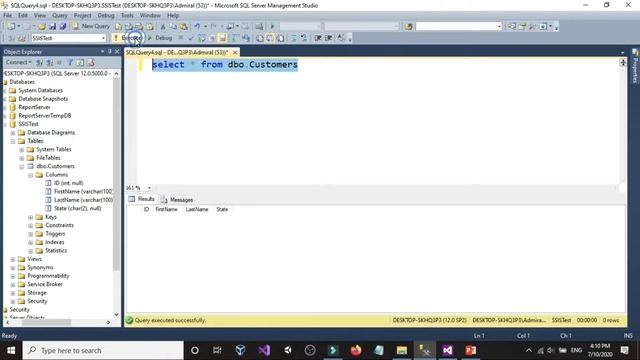Toggle Include Client Statistics icon
The image size is (640, 360).
click(x=246, y=38)
